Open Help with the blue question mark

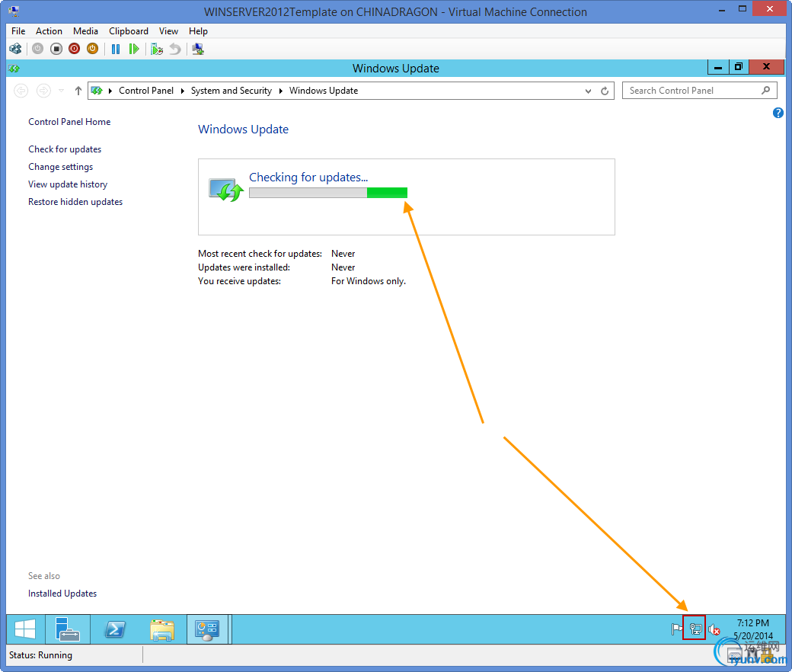778,114
